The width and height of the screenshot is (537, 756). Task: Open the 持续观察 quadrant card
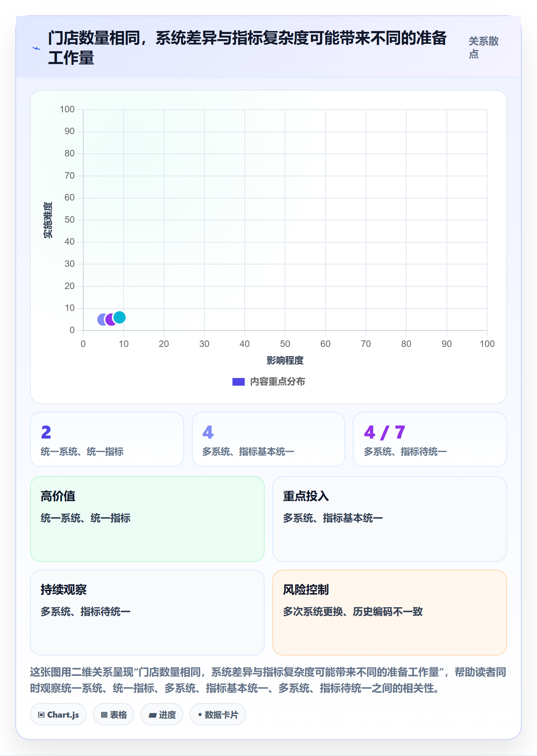147,613
